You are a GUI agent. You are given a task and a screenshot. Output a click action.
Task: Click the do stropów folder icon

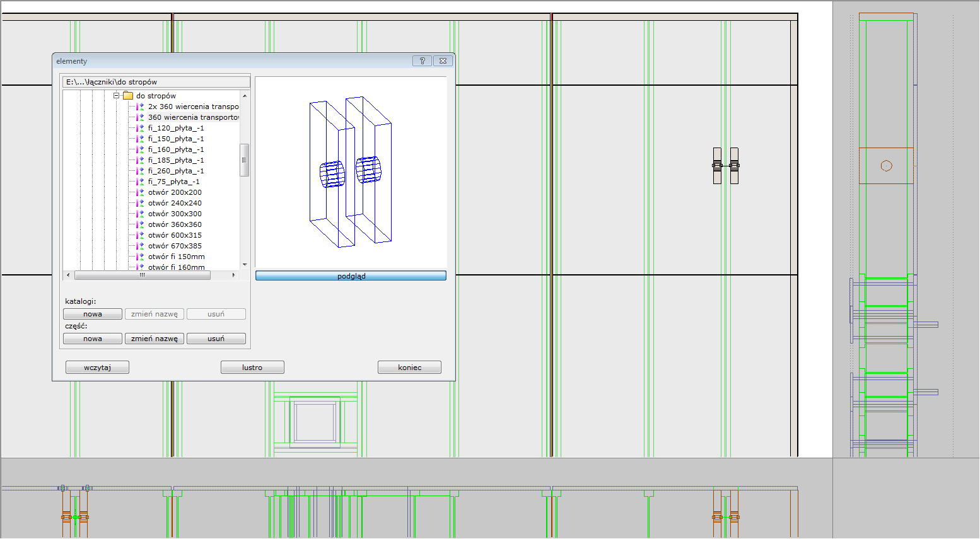128,96
